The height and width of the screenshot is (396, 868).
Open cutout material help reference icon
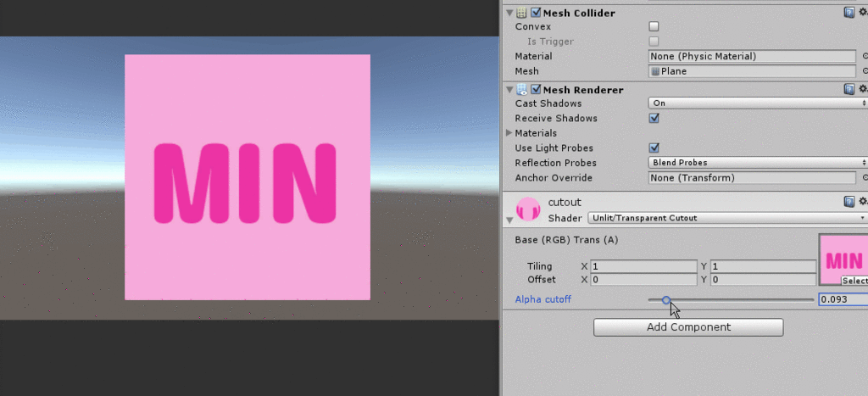click(x=849, y=202)
